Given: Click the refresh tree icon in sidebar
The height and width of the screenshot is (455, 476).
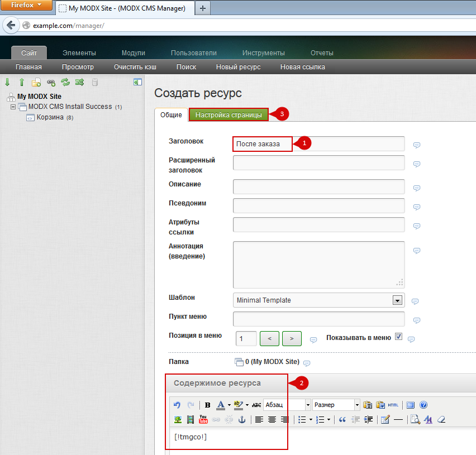Looking at the screenshot, I should [x=65, y=82].
